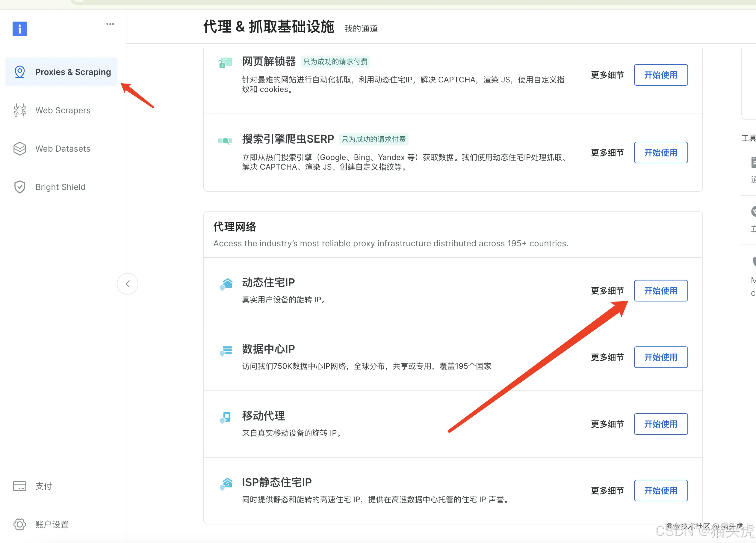Click the info icon at the sidebar top

click(19, 29)
